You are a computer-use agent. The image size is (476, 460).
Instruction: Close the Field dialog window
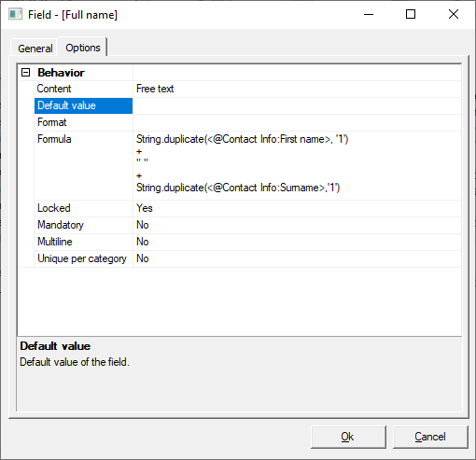tap(454, 14)
